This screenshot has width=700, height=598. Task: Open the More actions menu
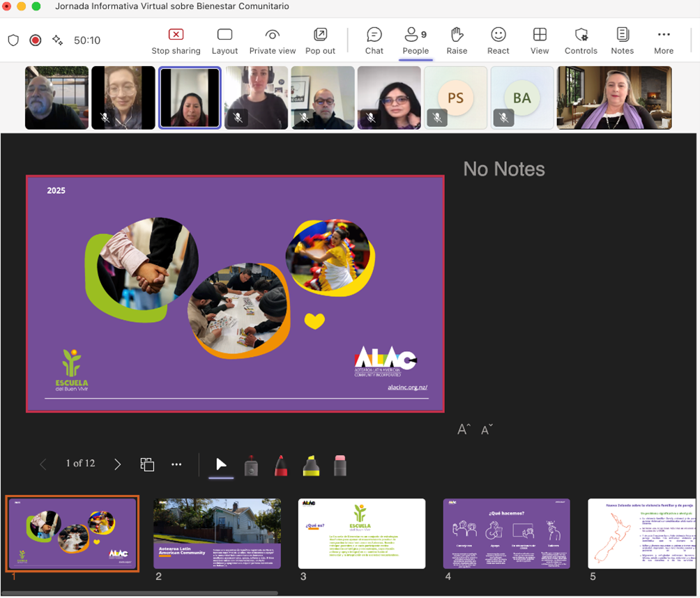click(664, 41)
